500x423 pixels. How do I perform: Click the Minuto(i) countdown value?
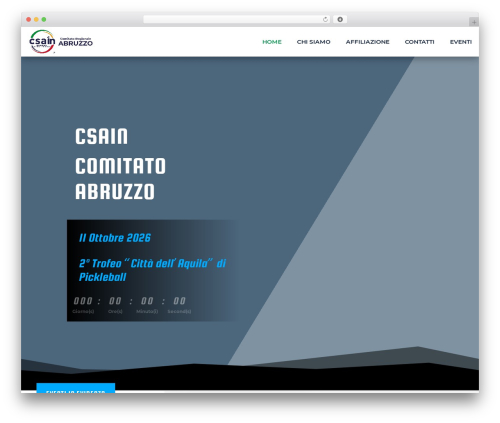(x=147, y=301)
